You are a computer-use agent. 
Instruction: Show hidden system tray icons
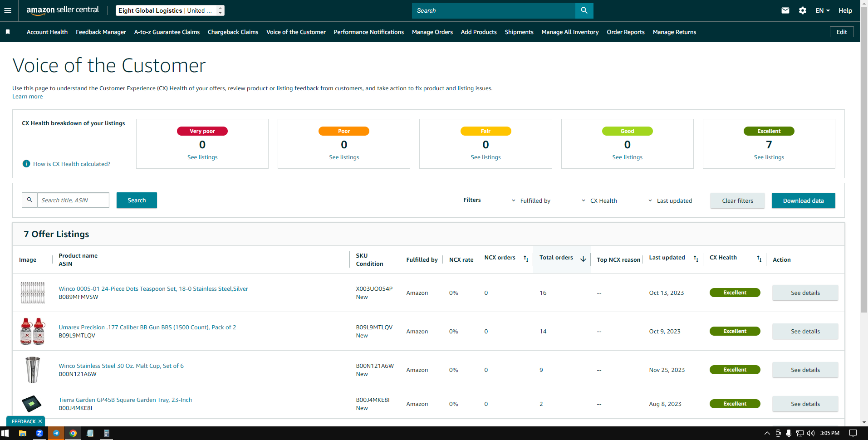767,433
